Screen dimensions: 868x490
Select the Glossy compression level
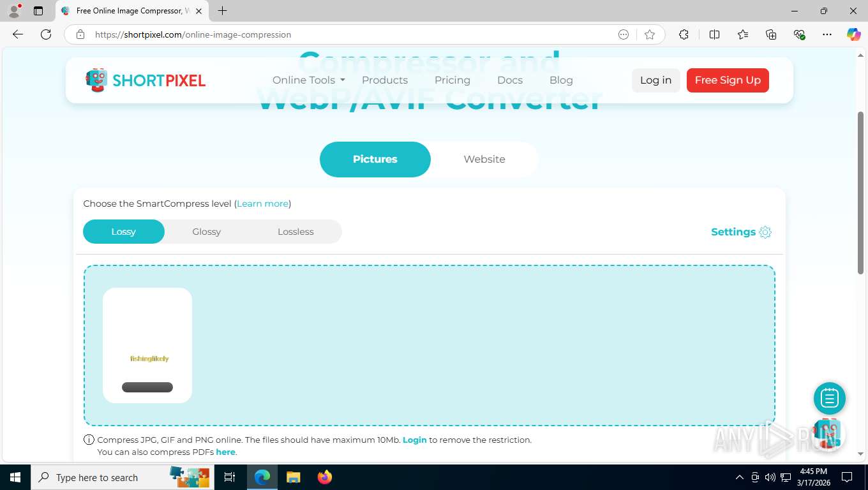[207, 232]
